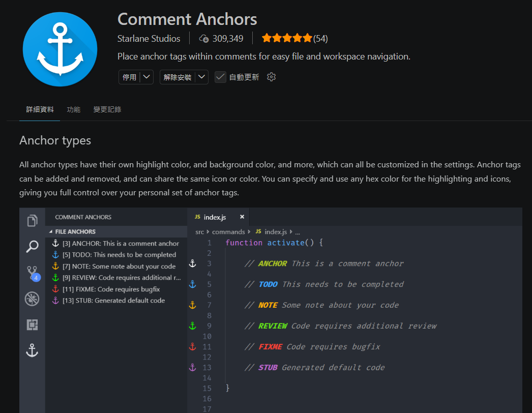Click the five-star rating

tap(287, 38)
